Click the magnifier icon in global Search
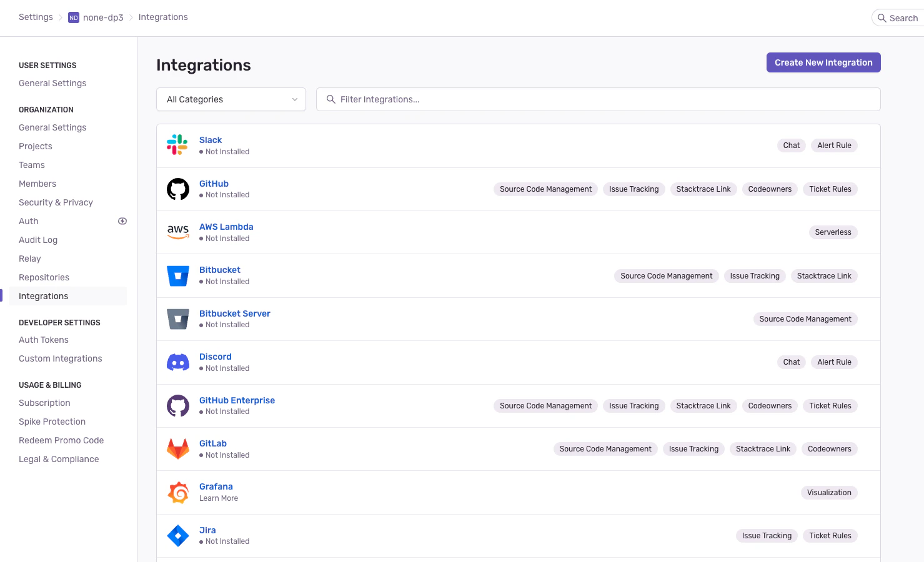 (882, 18)
